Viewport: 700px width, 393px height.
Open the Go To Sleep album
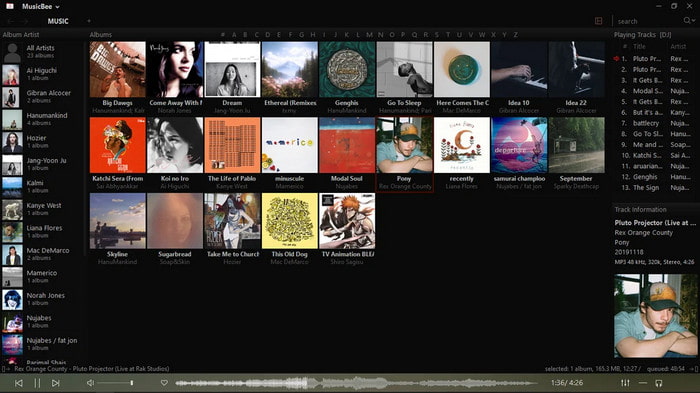point(404,69)
